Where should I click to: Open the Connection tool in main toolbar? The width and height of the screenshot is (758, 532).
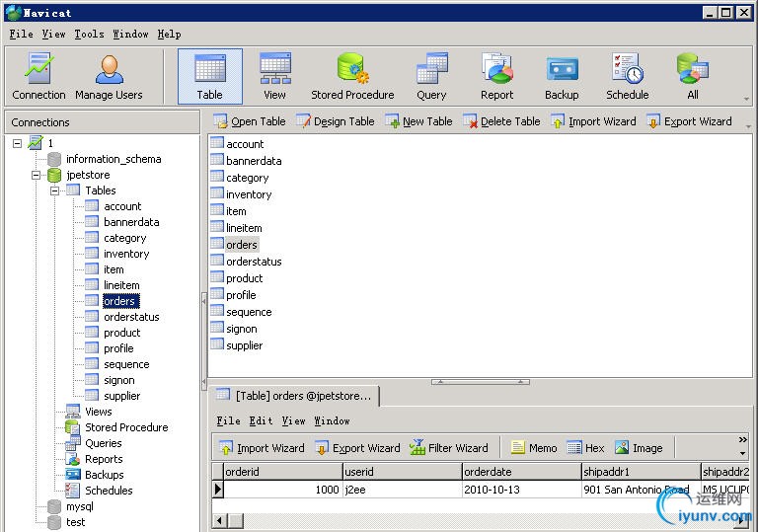(38, 76)
